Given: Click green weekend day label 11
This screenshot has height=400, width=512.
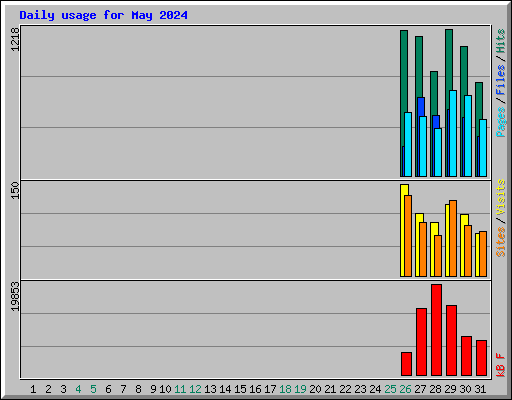Looking at the screenshot, I should point(180,389).
